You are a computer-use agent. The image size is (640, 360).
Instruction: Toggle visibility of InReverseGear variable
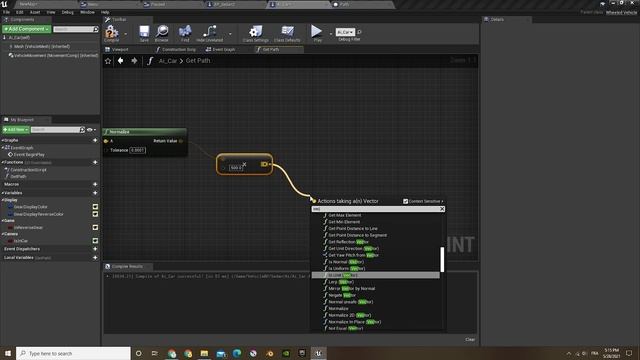[95, 227]
